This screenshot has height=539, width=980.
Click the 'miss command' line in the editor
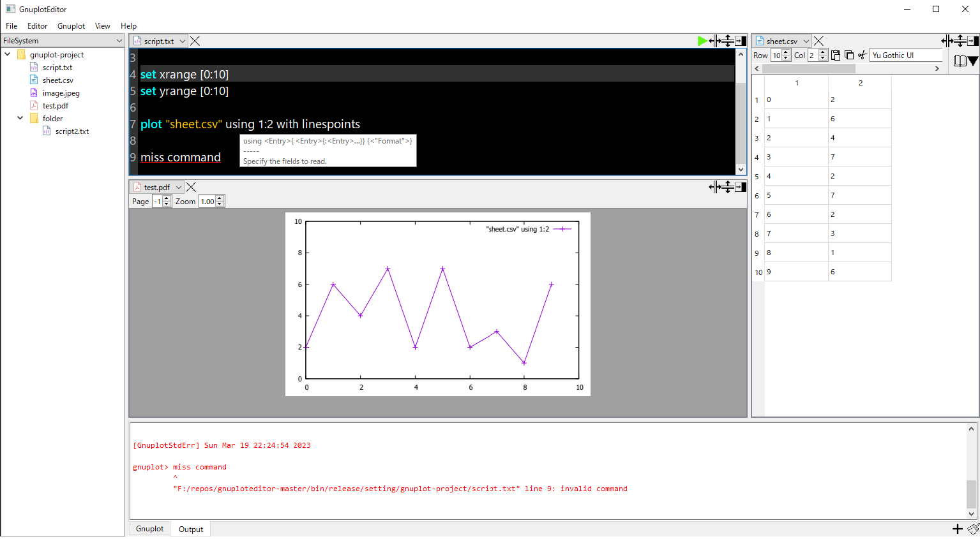tap(181, 157)
